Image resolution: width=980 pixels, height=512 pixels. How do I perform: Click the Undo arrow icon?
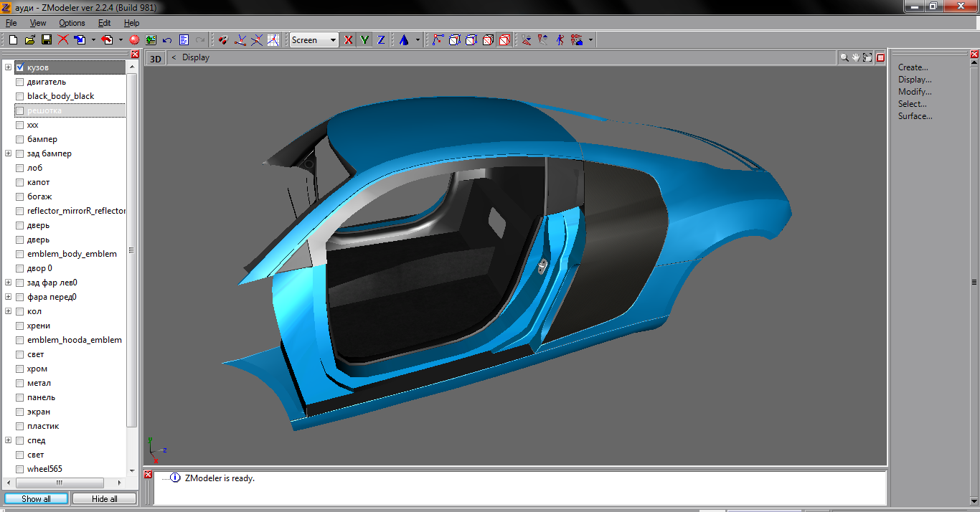pyautogui.click(x=167, y=40)
